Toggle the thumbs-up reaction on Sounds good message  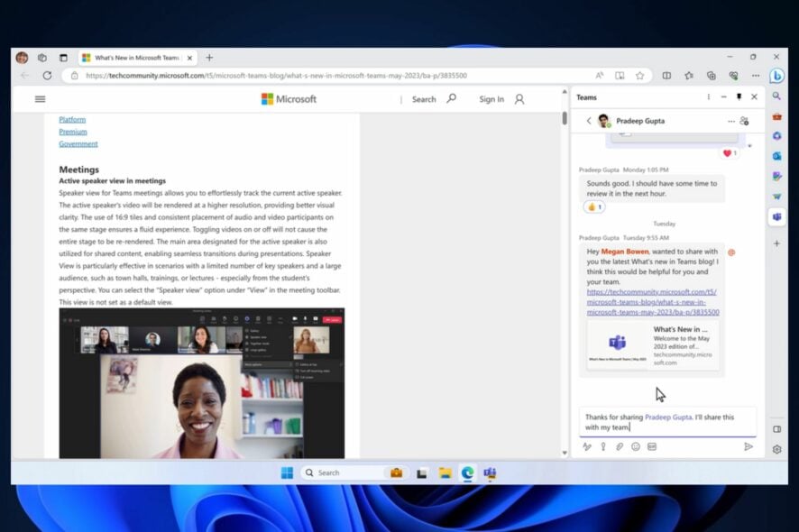click(593, 207)
